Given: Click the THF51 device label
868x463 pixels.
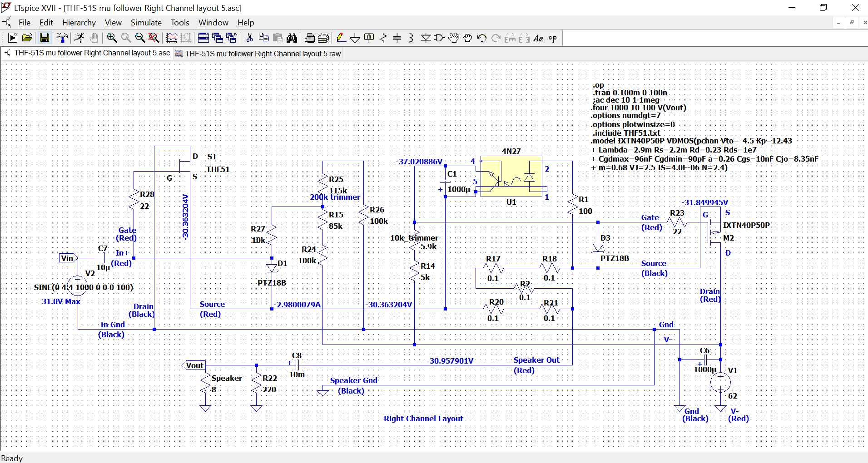Looking at the screenshot, I should [218, 169].
